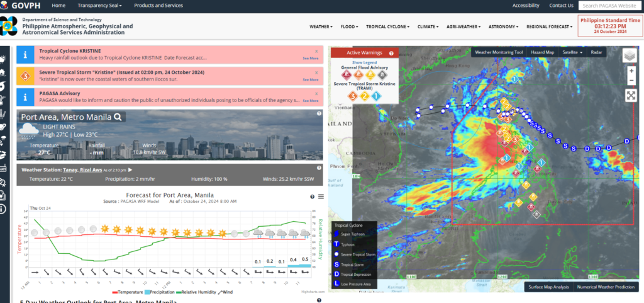Expand the WEATHER navigation dropdown
Screen dimensions: 644x303
point(321,26)
